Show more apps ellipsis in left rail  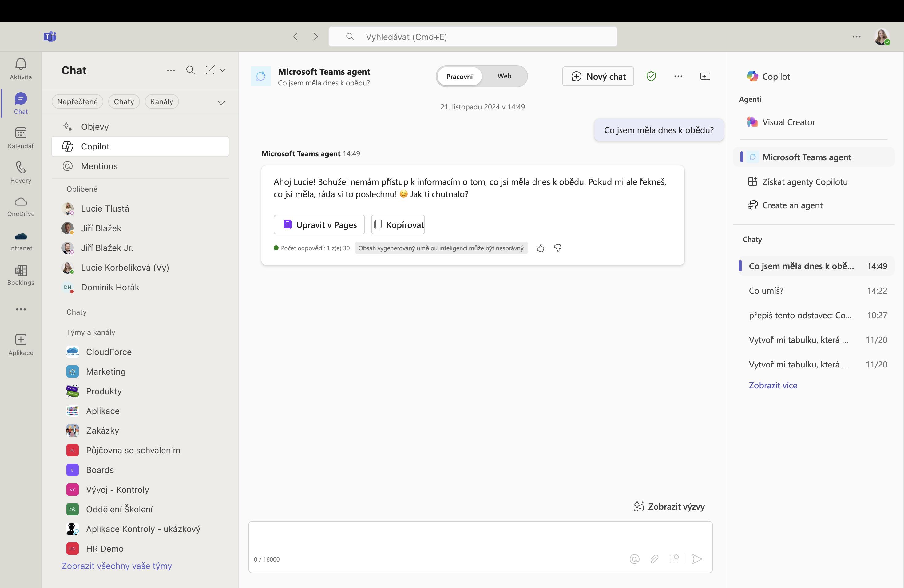click(x=21, y=309)
